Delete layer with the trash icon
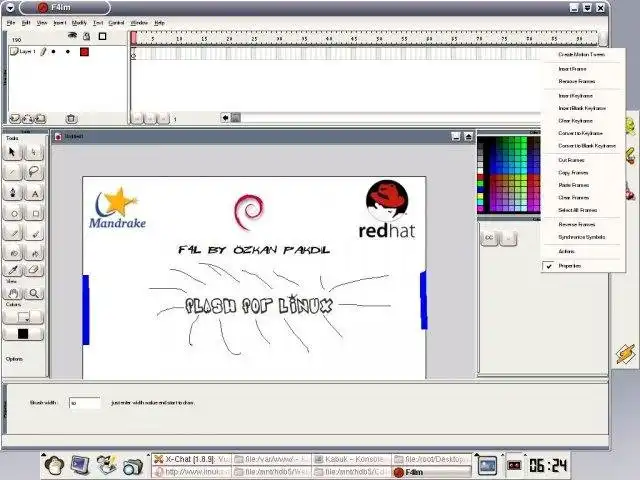640x480 pixels. point(71,119)
